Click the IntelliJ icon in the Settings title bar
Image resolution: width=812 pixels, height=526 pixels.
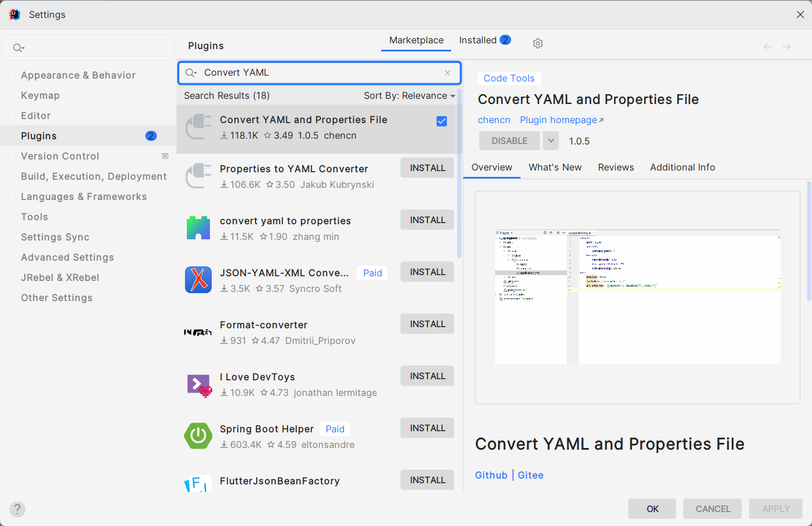(14, 14)
